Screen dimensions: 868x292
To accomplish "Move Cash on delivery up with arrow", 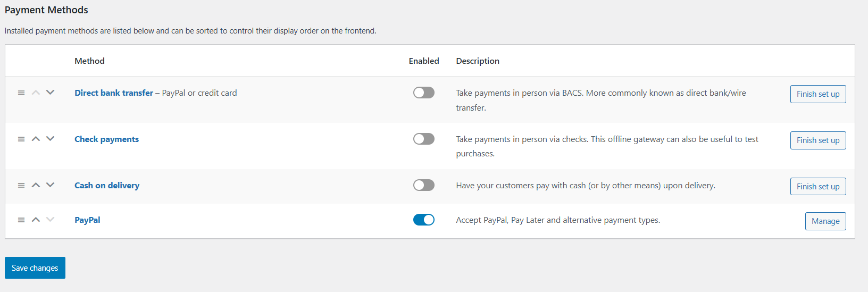I will [x=36, y=185].
